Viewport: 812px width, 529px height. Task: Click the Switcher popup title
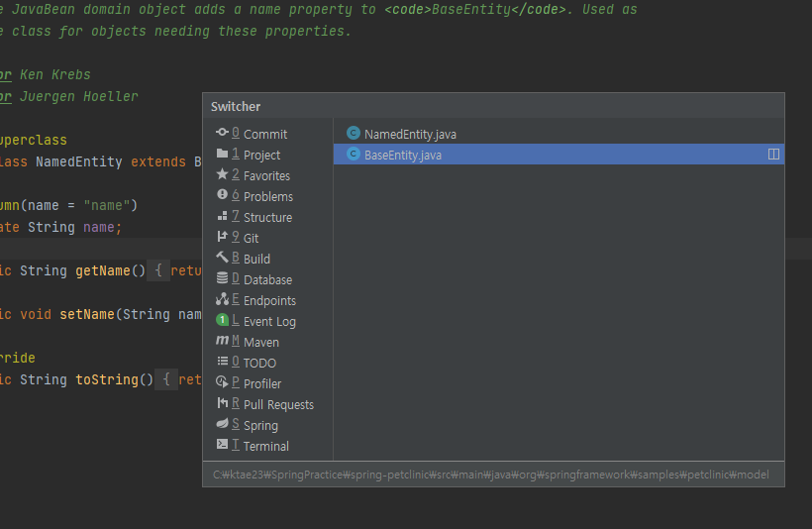pos(236,106)
